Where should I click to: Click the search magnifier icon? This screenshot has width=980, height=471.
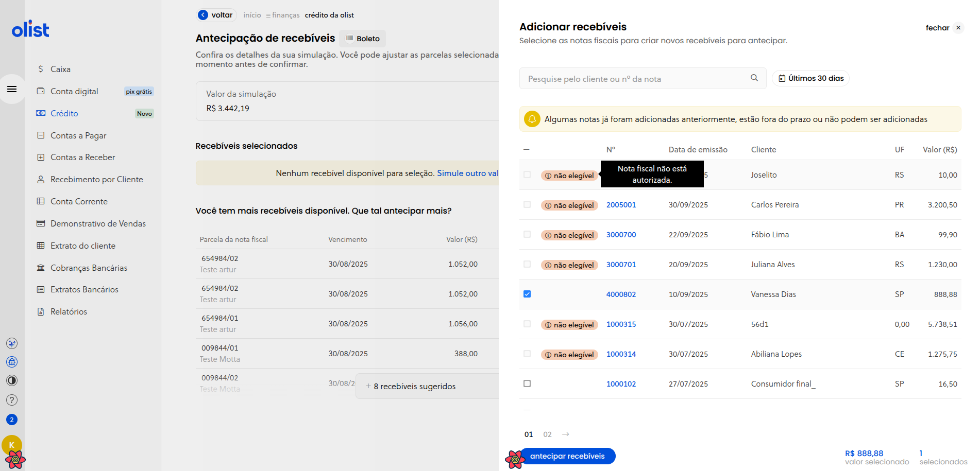[x=754, y=78]
